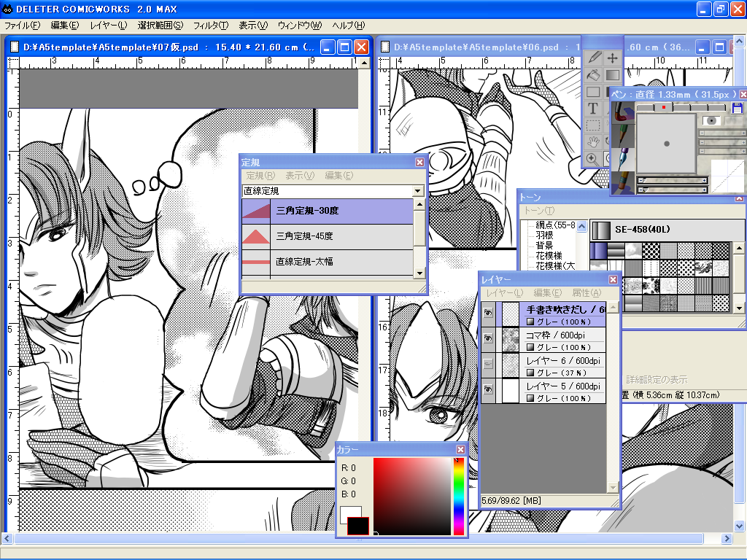Click the rainbow hue slider strip
This screenshot has width=747, height=560.
tap(459, 496)
